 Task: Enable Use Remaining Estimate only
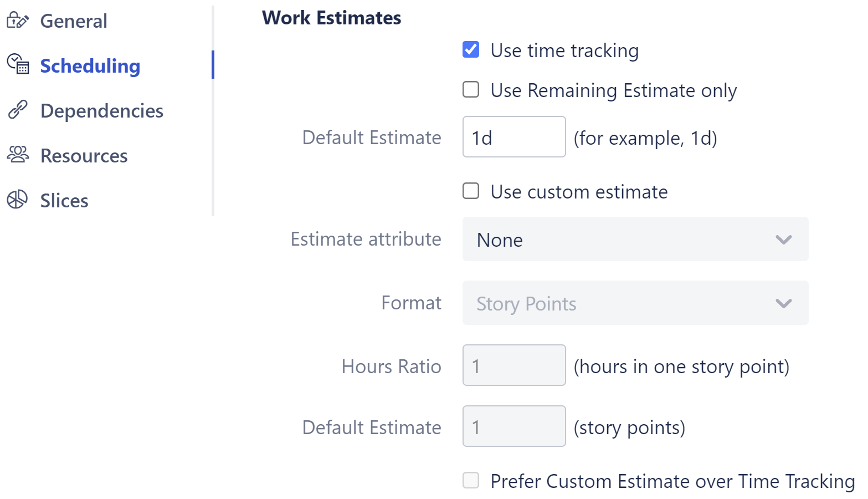(471, 90)
